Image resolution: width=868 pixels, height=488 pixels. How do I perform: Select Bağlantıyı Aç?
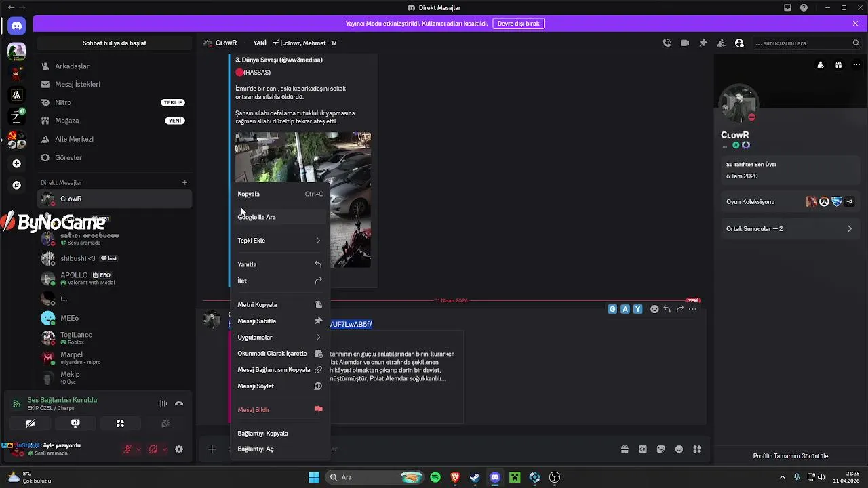pos(280,449)
